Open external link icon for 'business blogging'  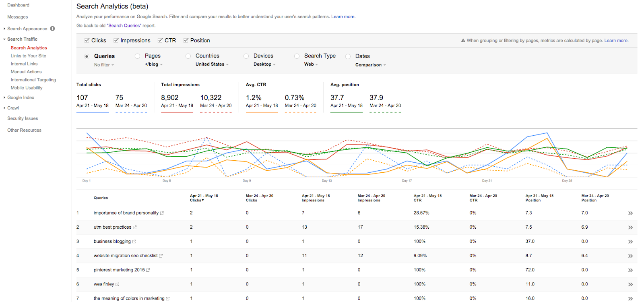click(134, 242)
